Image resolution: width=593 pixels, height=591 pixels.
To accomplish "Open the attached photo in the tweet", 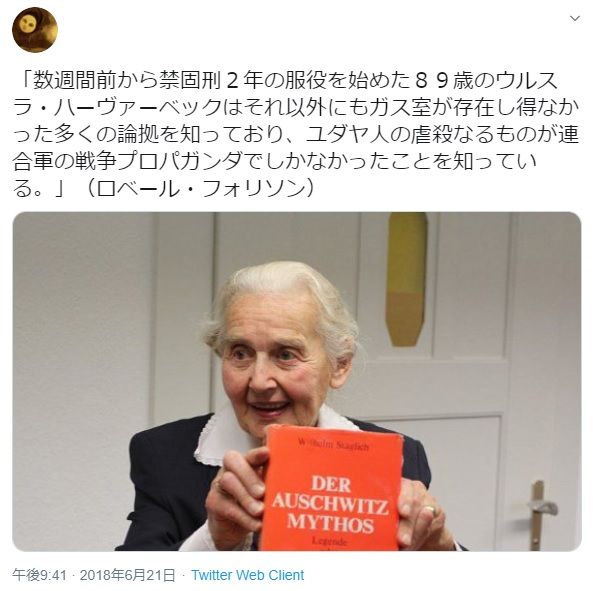I will coord(297,381).
